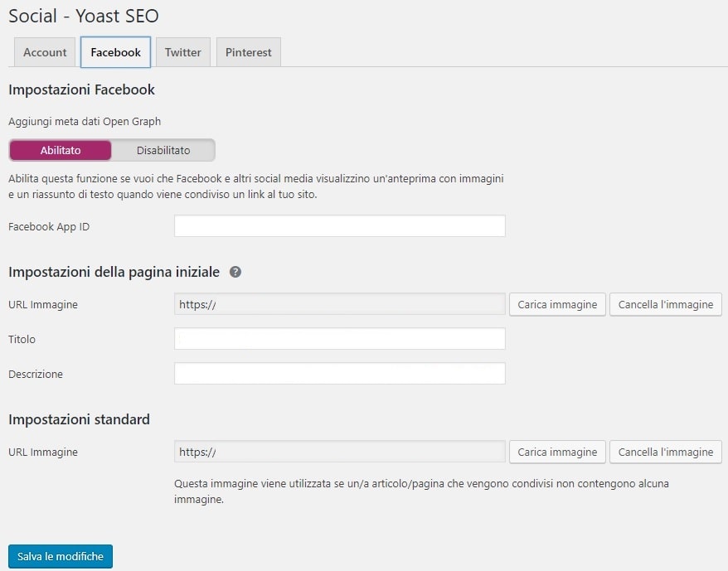Click the 'Titolo' label
Image resolution: width=728 pixels, height=571 pixels.
tap(22, 339)
